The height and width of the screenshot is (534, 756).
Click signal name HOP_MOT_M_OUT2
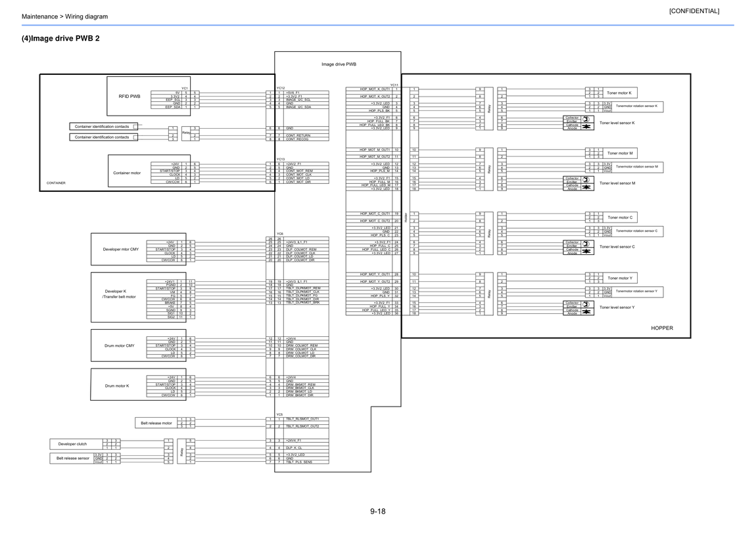point(375,157)
